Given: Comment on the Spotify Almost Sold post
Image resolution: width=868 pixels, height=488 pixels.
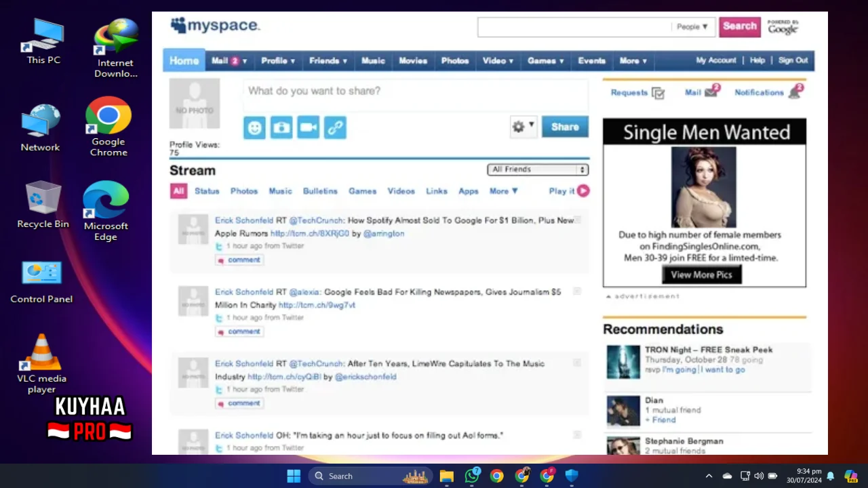Looking at the screenshot, I should [239, 260].
